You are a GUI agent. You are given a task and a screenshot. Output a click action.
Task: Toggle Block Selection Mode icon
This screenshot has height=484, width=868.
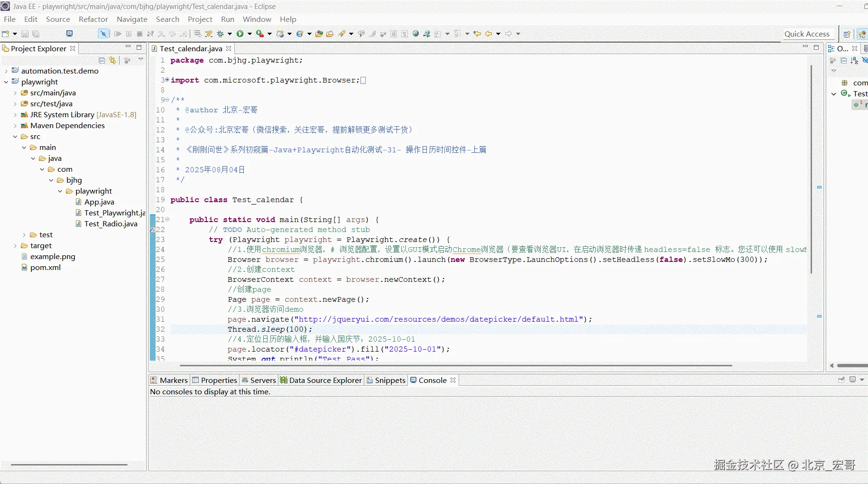394,34
